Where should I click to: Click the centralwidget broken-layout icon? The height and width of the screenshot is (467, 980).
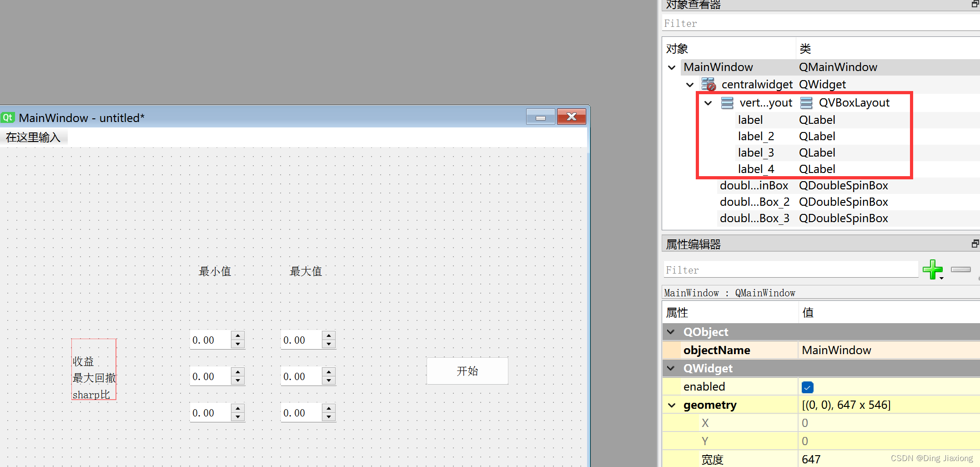pyautogui.click(x=708, y=84)
